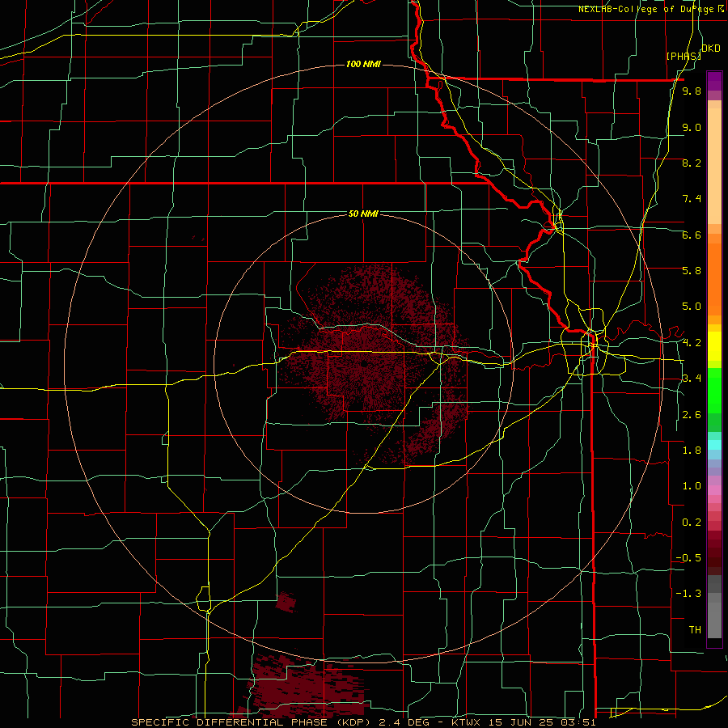Click the 5.8 scale value
Image resolution: width=728 pixels, height=728 pixels.
[x=692, y=270]
